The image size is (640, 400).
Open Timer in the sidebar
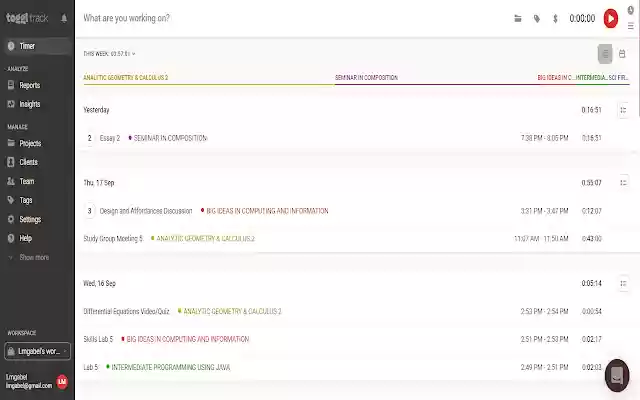click(x=38, y=46)
